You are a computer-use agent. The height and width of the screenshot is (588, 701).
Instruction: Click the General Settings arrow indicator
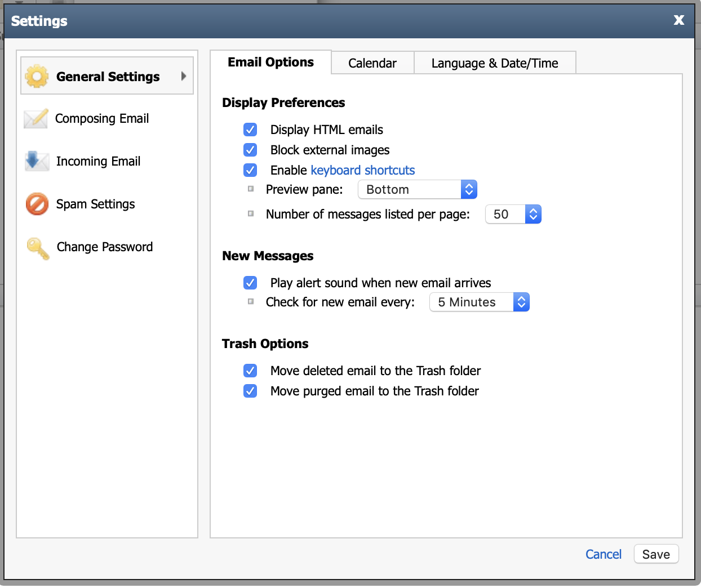click(183, 76)
